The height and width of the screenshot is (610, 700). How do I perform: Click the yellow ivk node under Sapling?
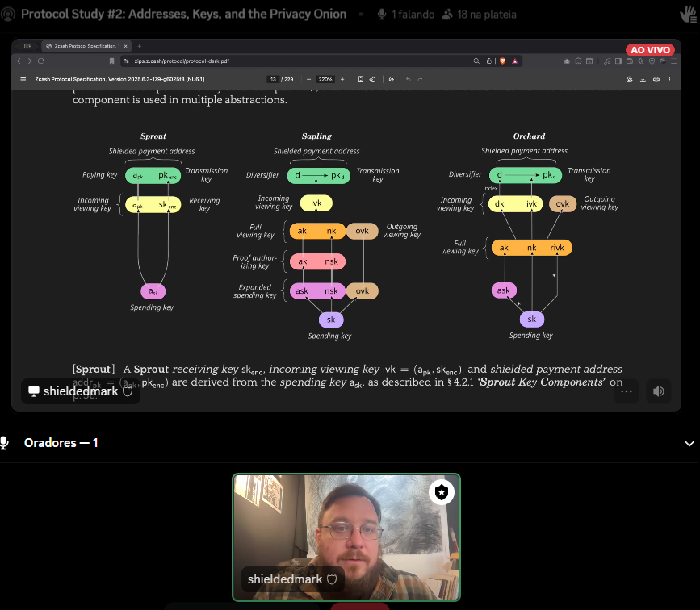[x=316, y=203]
